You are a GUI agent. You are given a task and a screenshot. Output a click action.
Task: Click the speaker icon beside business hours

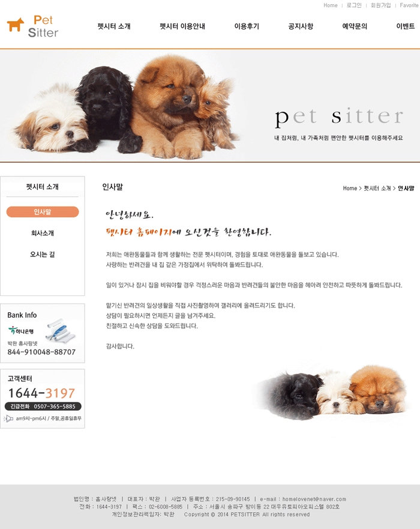tap(8, 419)
